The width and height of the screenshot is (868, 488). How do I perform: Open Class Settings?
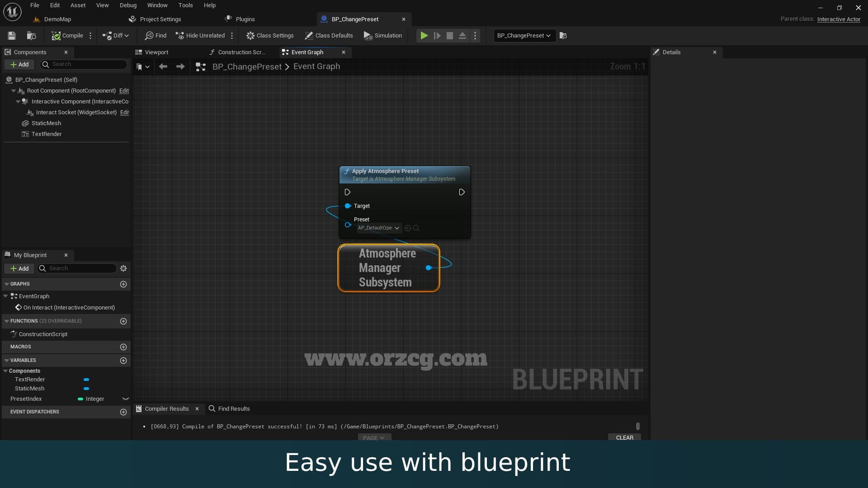pyautogui.click(x=270, y=36)
